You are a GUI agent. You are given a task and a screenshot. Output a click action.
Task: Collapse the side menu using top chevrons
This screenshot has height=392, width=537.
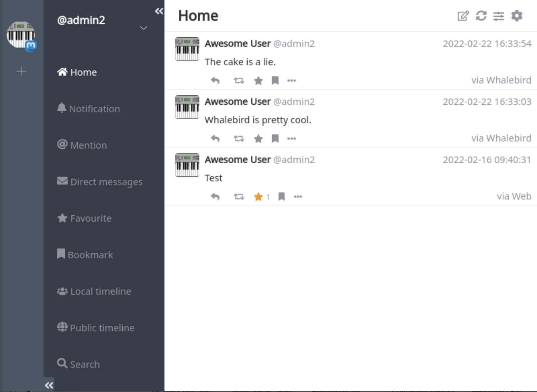tap(159, 11)
